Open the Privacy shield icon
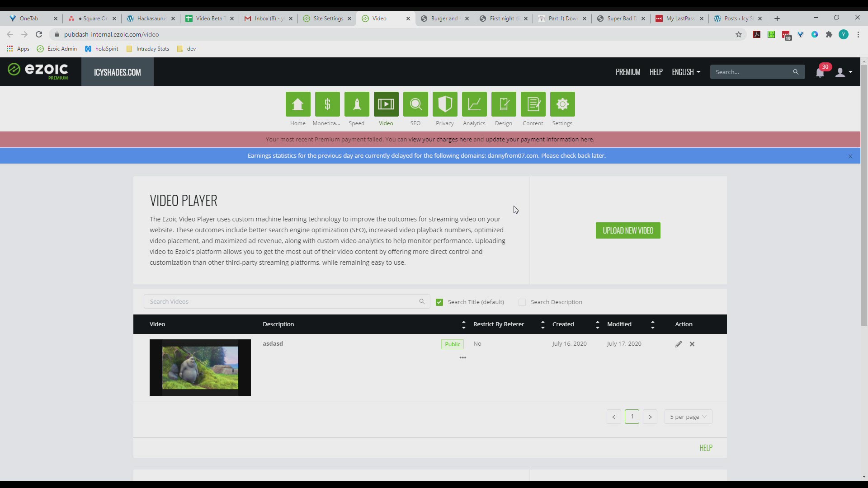Viewport: 868px width, 488px height. point(445,104)
